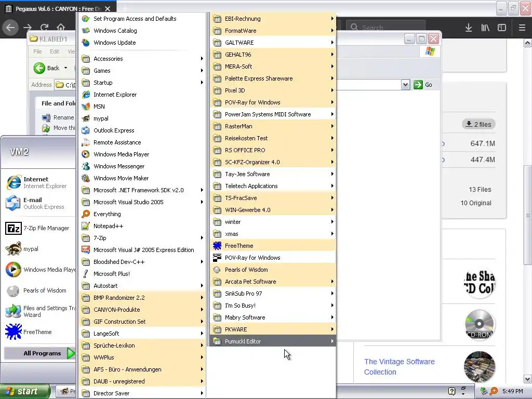This screenshot has height=399, width=532.
Task: Expand Director Saver submenu
Action: click(x=142, y=393)
